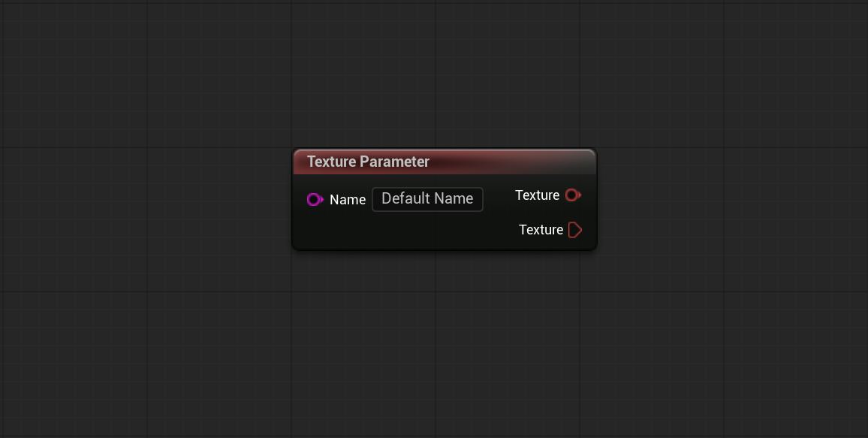Screen dimensions: 868x438
Task: Click the arrow-shaped Texture output pin
Action: tap(575, 230)
